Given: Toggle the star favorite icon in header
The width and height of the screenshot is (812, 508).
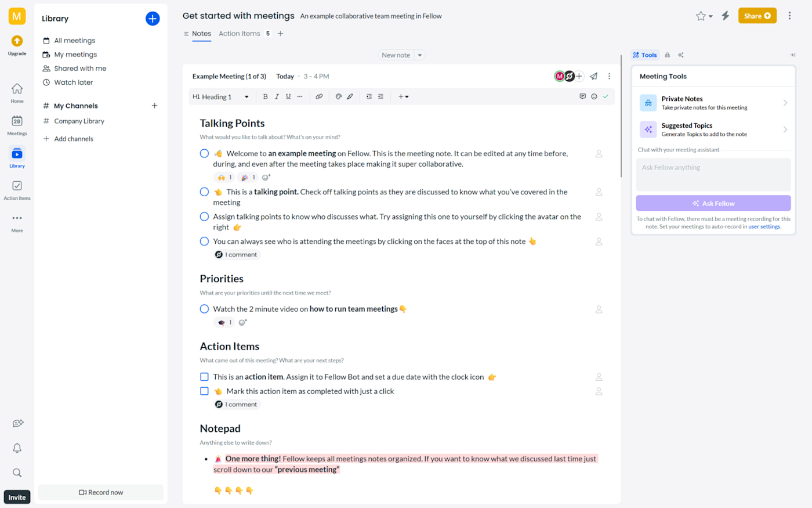Looking at the screenshot, I should (x=701, y=16).
